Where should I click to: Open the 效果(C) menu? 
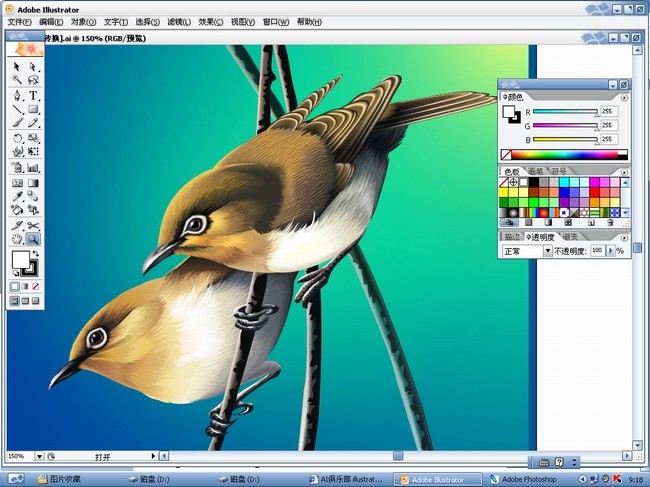pyautogui.click(x=211, y=22)
